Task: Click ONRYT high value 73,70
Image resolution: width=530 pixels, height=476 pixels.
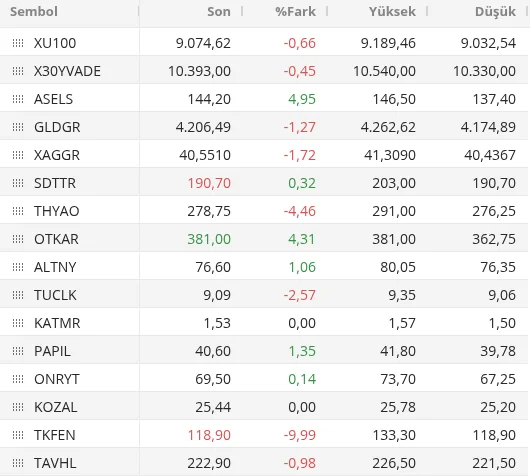Action: pyautogui.click(x=398, y=379)
